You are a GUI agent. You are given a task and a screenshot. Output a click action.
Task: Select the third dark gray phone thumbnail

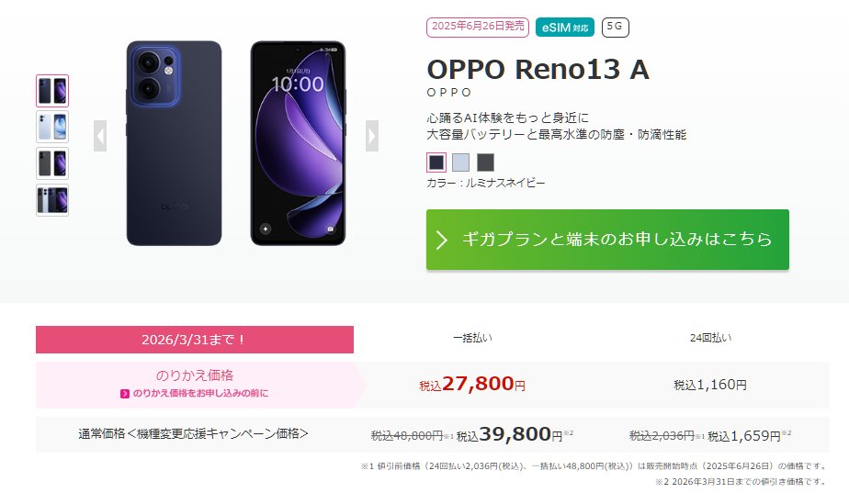coord(52,163)
